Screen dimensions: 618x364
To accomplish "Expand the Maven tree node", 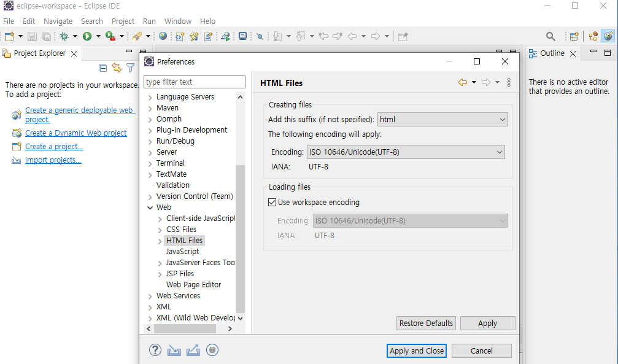I will [x=150, y=109].
